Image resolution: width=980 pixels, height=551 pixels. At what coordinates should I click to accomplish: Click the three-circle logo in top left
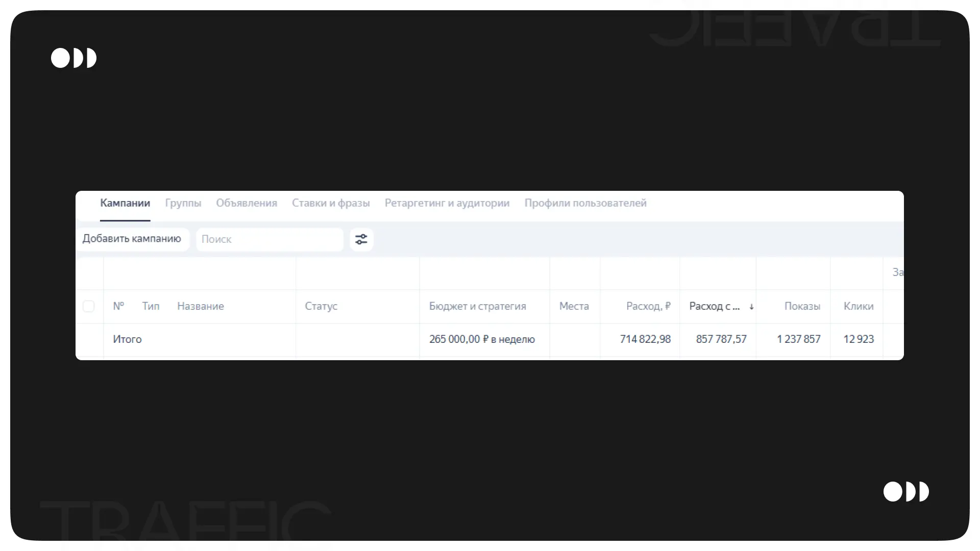click(x=73, y=58)
